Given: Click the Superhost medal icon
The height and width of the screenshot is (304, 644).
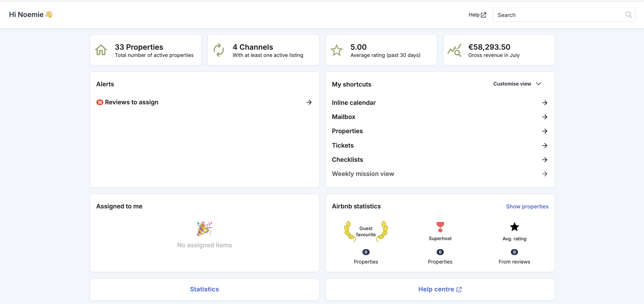Looking at the screenshot, I should click(440, 227).
